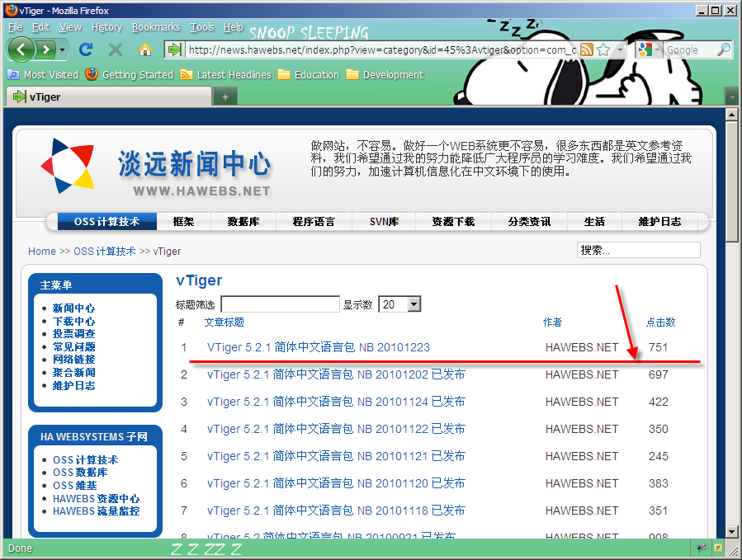Open the list all tabs dropdown
Image resolution: width=742 pixels, height=560 pixels.
(x=731, y=97)
